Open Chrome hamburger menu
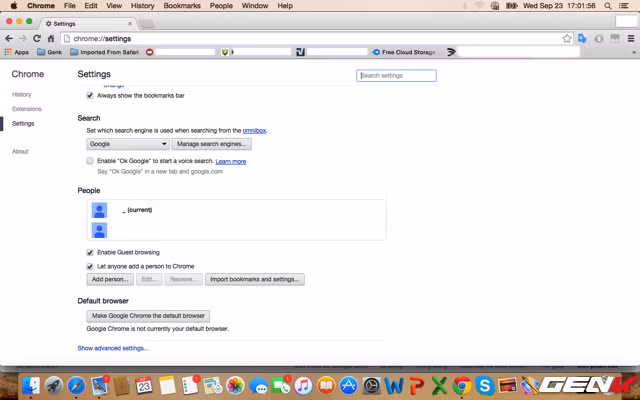This screenshot has width=640, height=400. pos(630,38)
